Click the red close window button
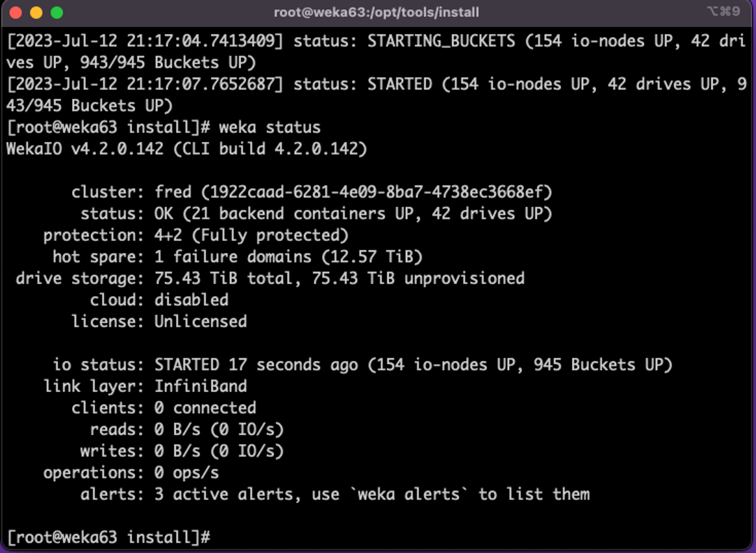The height and width of the screenshot is (553, 756). [16, 13]
